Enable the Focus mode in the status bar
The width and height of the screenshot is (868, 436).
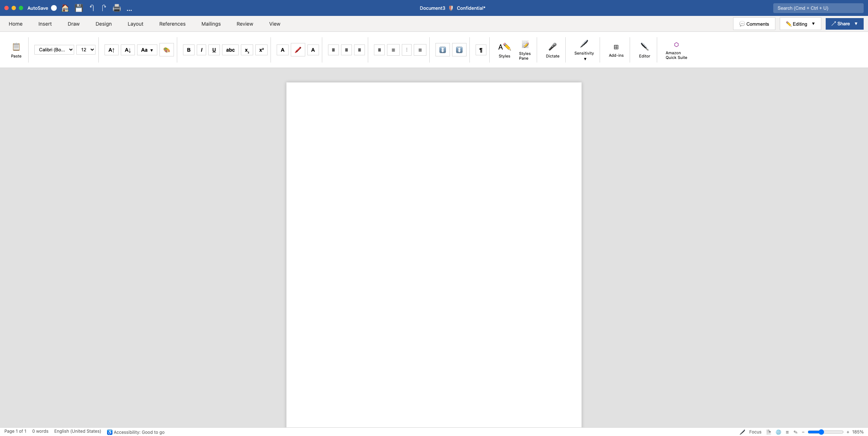coord(752,432)
